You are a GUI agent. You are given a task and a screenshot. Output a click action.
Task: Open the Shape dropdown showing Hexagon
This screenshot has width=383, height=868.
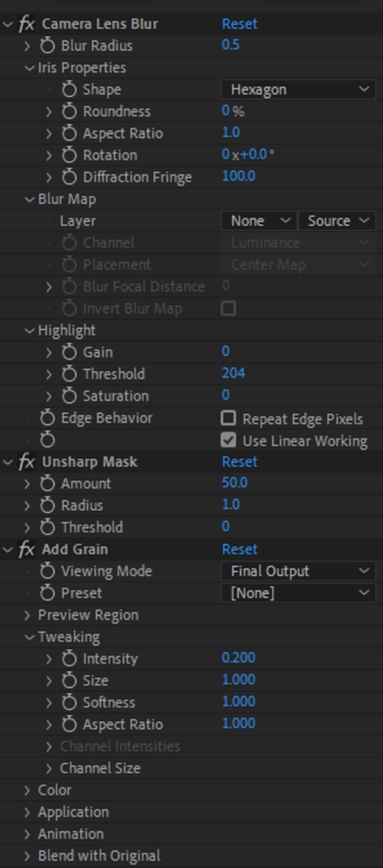click(x=299, y=89)
